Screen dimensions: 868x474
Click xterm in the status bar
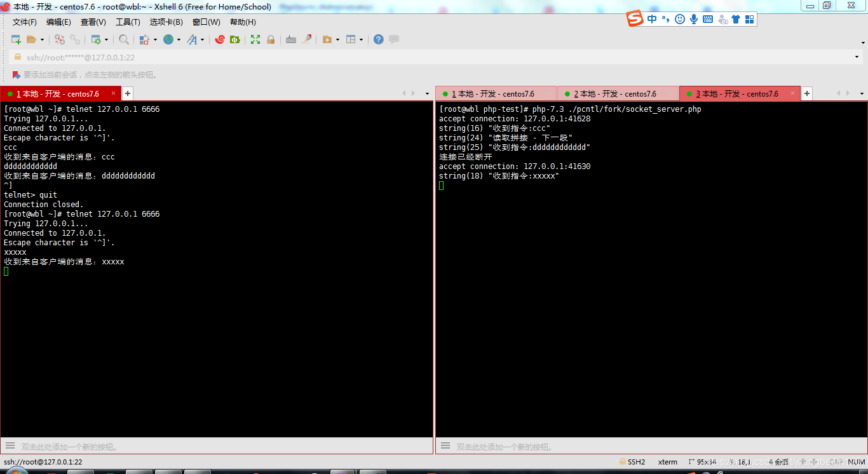coord(667,462)
